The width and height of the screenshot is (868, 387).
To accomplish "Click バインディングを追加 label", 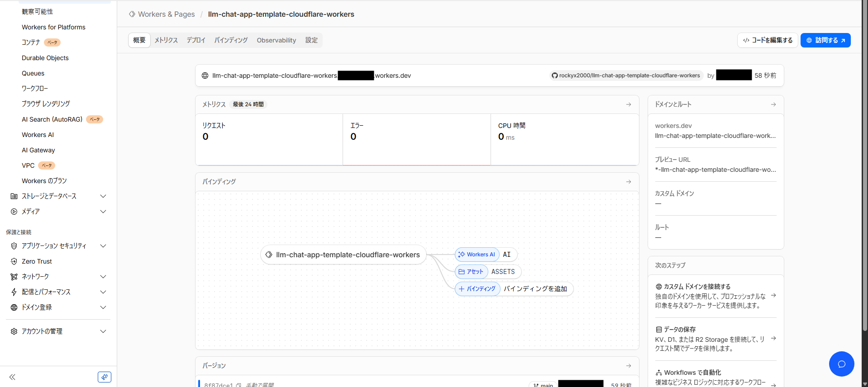I will (x=535, y=289).
